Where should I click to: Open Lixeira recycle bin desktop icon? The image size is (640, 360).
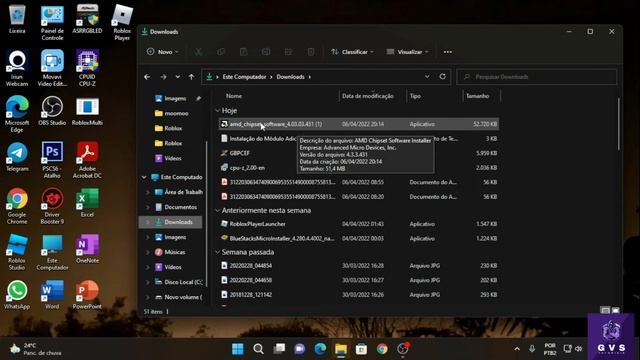(17, 19)
